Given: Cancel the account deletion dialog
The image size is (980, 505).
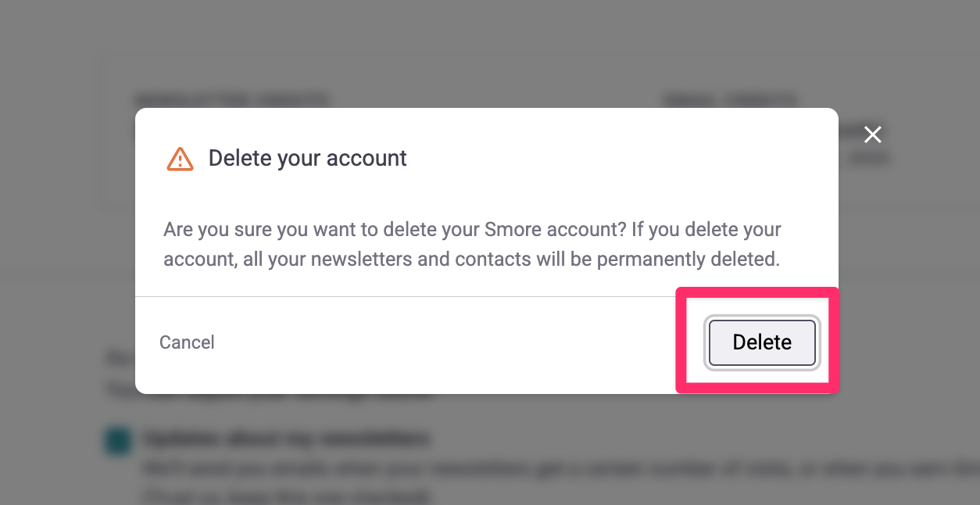Looking at the screenshot, I should pyautogui.click(x=187, y=342).
